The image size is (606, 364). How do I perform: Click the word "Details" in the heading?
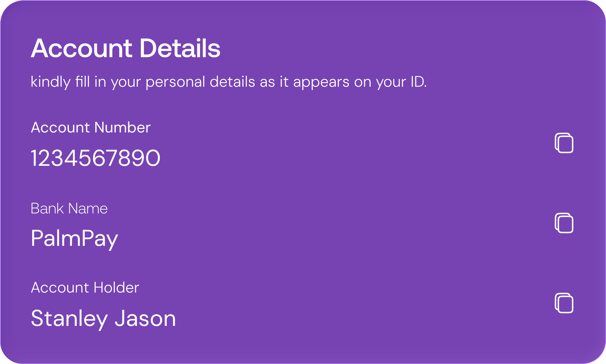click(x=180, y=49)
